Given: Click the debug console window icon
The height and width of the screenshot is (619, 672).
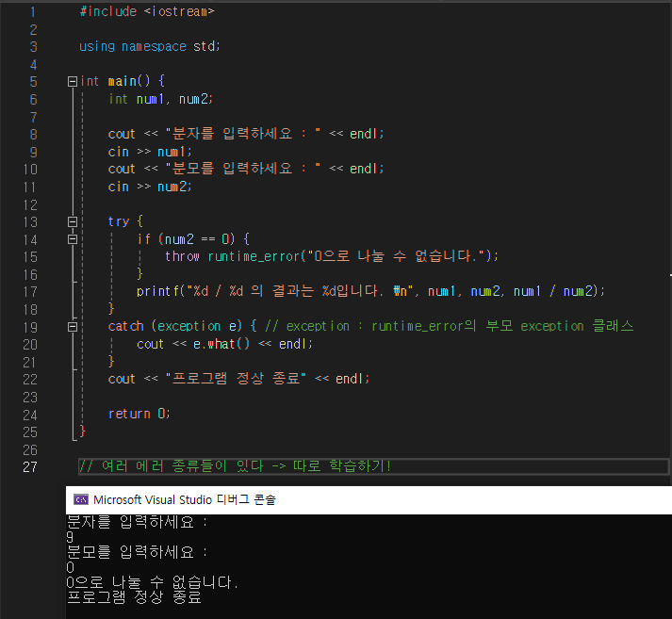Looking at the screenshot, I should (x=81, y=499).
